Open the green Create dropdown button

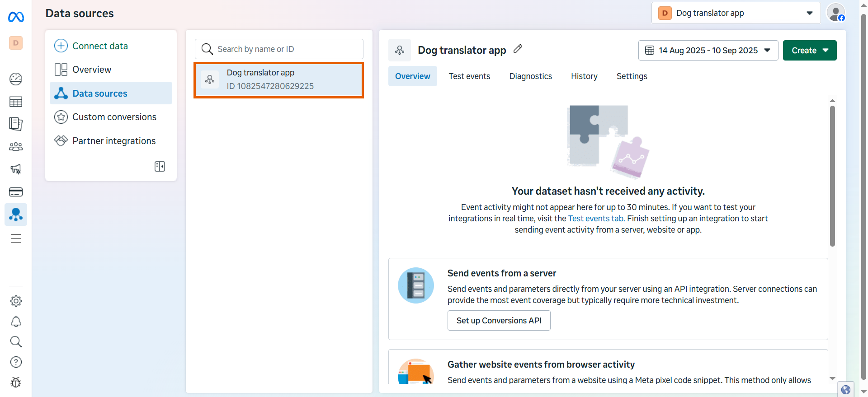[x=810, y=50]
